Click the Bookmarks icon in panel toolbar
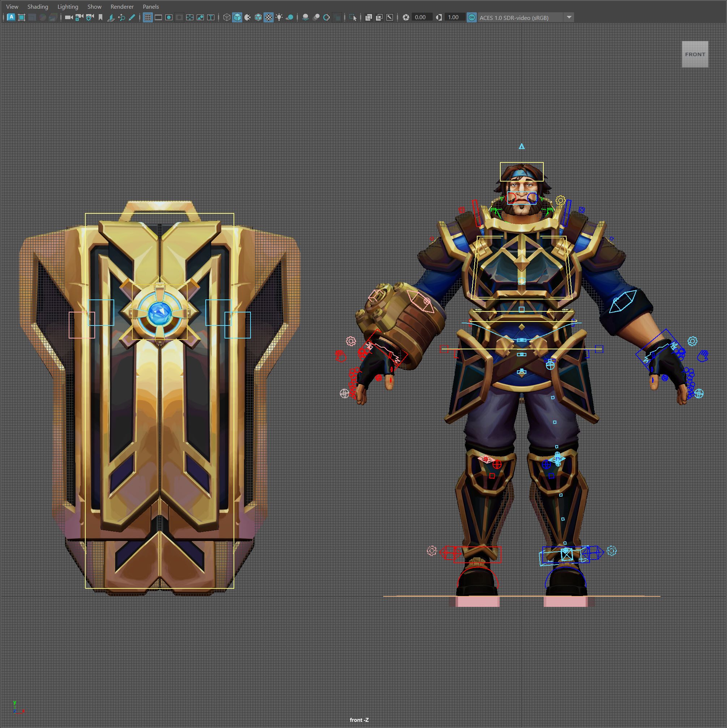The height and width of the screenshot is (728, 727). click(100, 17)
